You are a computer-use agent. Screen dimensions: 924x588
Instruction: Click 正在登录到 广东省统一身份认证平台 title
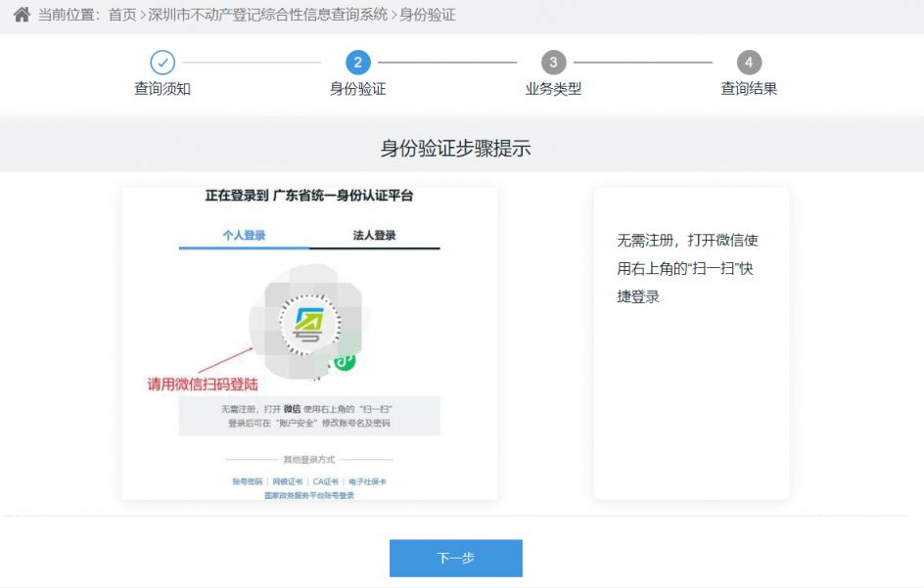click(308, 196)
